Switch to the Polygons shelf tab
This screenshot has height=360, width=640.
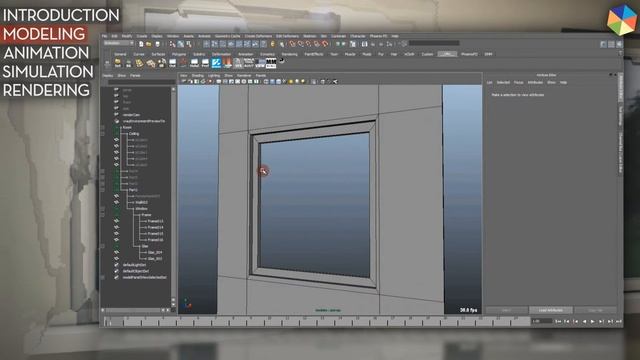pos(179,54)
